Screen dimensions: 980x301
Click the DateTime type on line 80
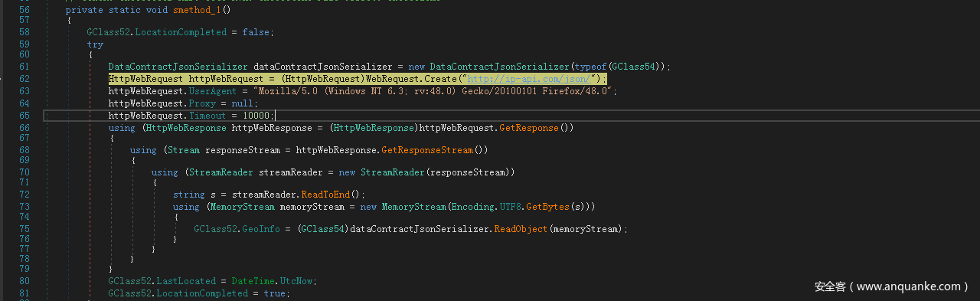coord(253,281)
